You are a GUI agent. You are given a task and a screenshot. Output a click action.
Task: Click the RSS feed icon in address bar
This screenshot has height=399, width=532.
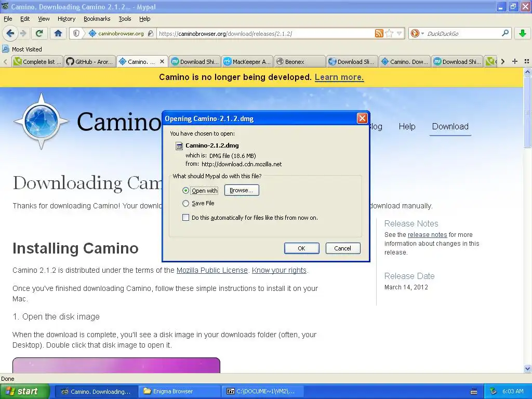(x=379, y=33)
